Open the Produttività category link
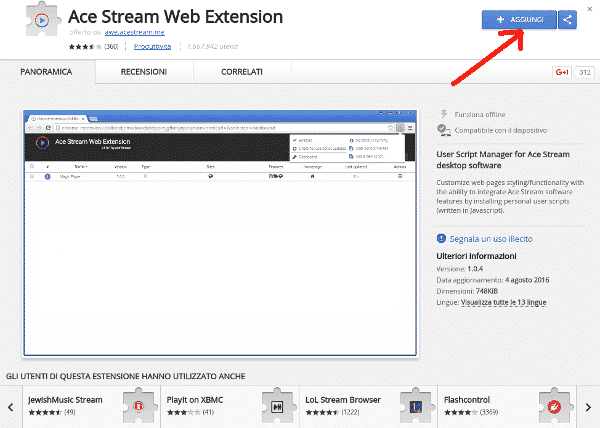Screen dimensions: 600x428 [x=152, y=47]
